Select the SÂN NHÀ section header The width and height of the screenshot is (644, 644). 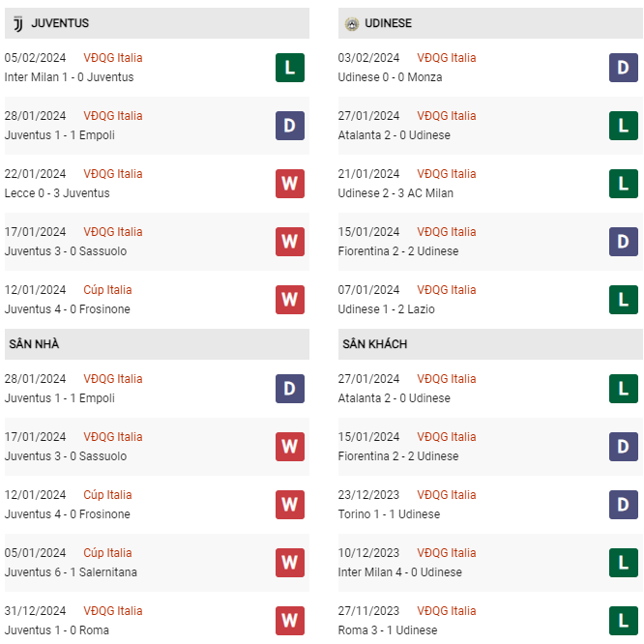tap(157, 344)
